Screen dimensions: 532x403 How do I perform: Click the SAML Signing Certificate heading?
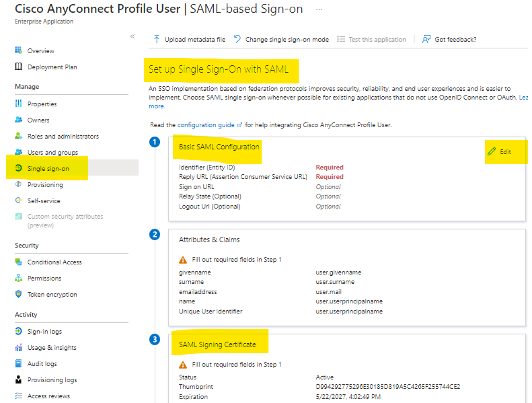(x=217, y=344)
